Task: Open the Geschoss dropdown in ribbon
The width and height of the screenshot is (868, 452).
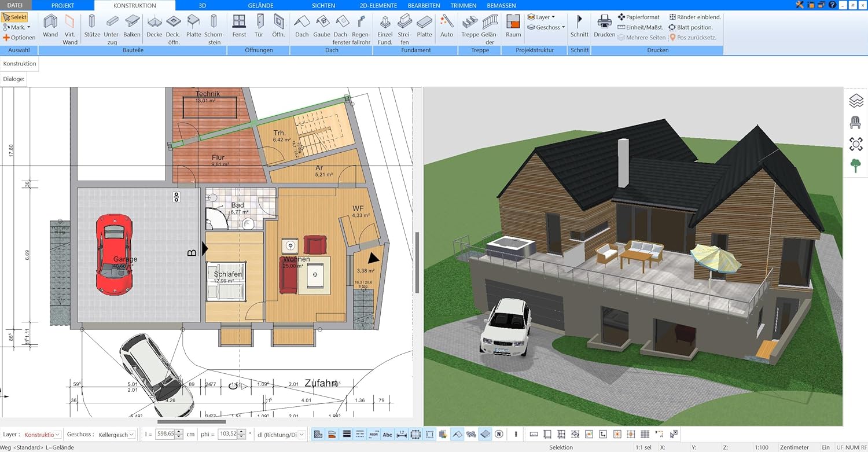Action: 546,27
